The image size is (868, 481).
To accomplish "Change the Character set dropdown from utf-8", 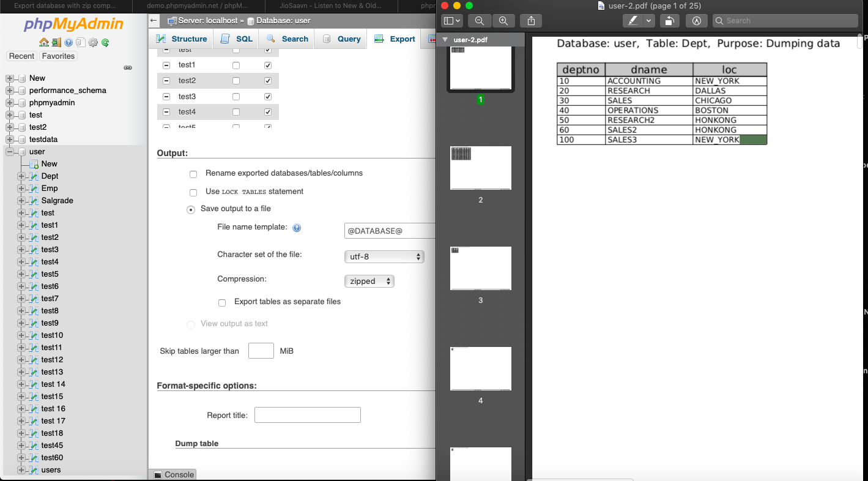I will tap(384, 256).
